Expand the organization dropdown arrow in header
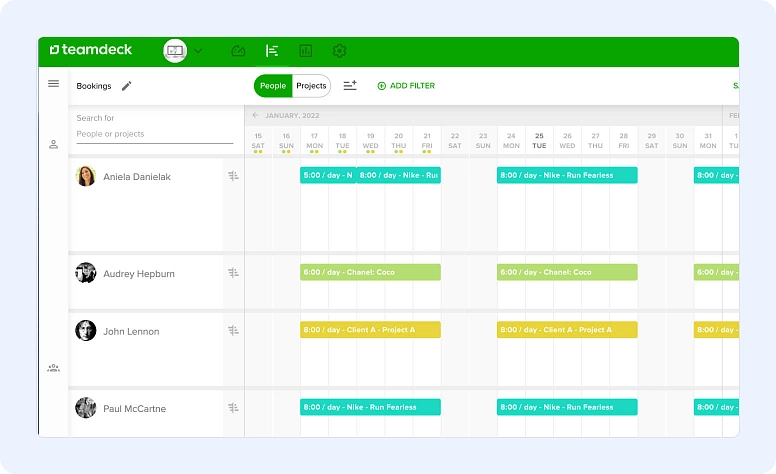Screen dimensions: 776x474 tap(198, 51)
